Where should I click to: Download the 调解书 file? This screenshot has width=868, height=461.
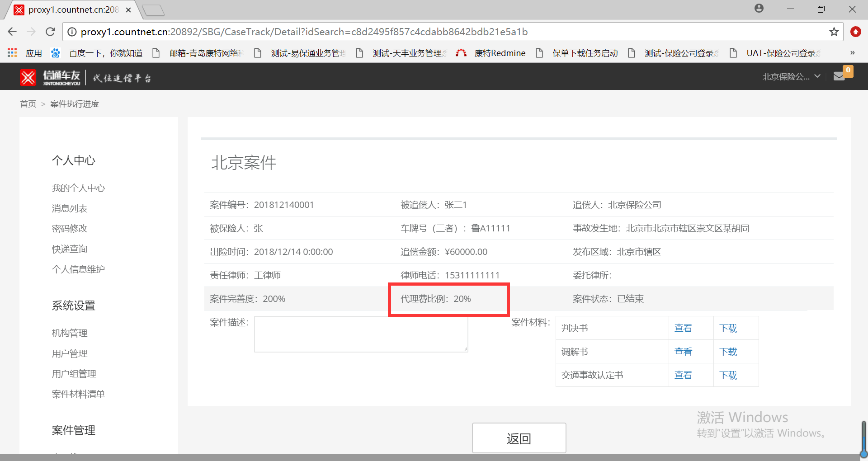pos(728,352)
